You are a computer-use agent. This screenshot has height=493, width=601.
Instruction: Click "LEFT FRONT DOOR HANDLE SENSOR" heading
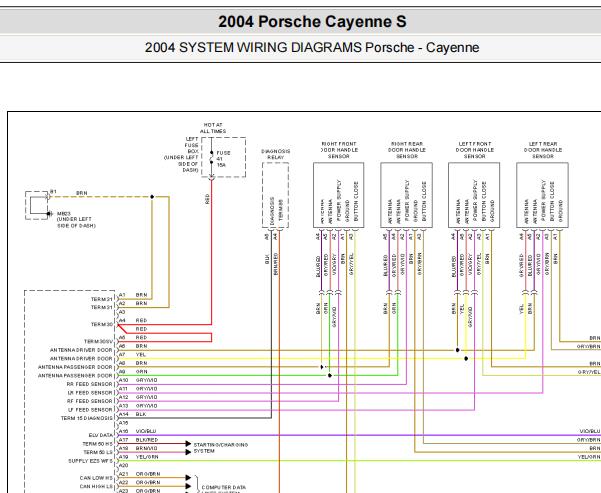pyautogui.click(x=475, y=150)
